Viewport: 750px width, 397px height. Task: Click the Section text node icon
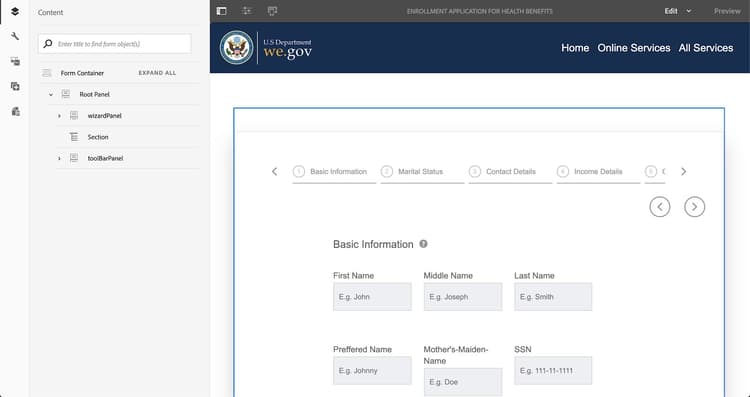click(x=74, y=137)
